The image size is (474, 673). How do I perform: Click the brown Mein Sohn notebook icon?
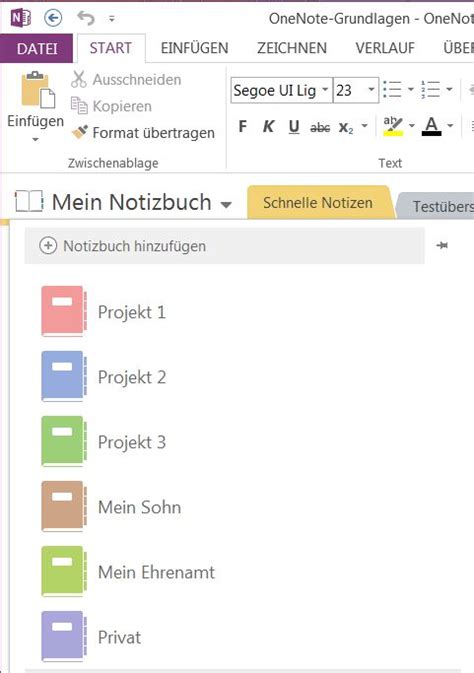tap(64, 506)
